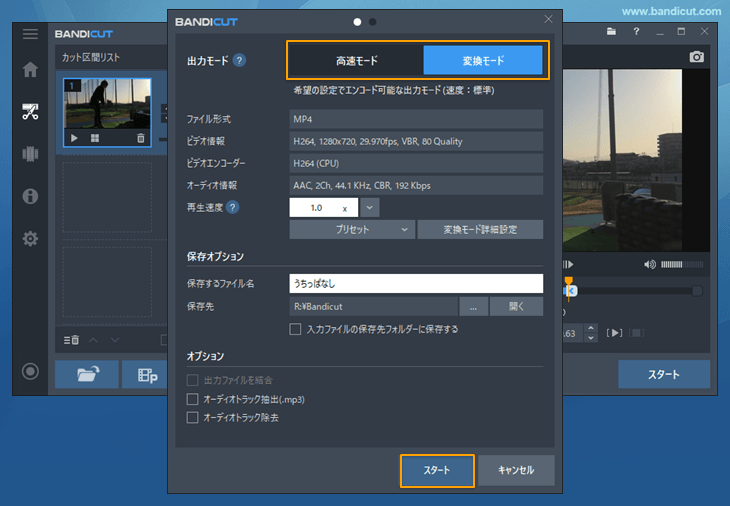
Task: Adjust the volume level slider
Action: point(682,264)
